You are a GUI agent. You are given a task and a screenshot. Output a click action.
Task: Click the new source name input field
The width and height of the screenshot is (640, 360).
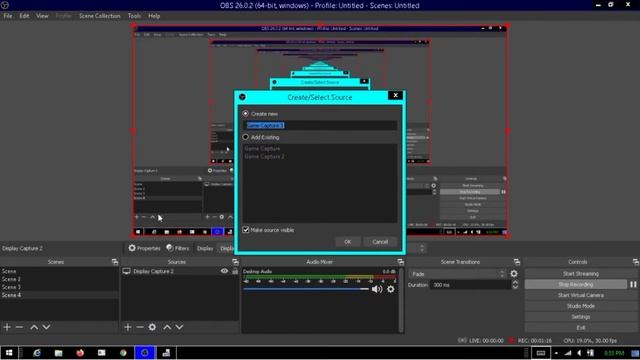pos(320,125)
